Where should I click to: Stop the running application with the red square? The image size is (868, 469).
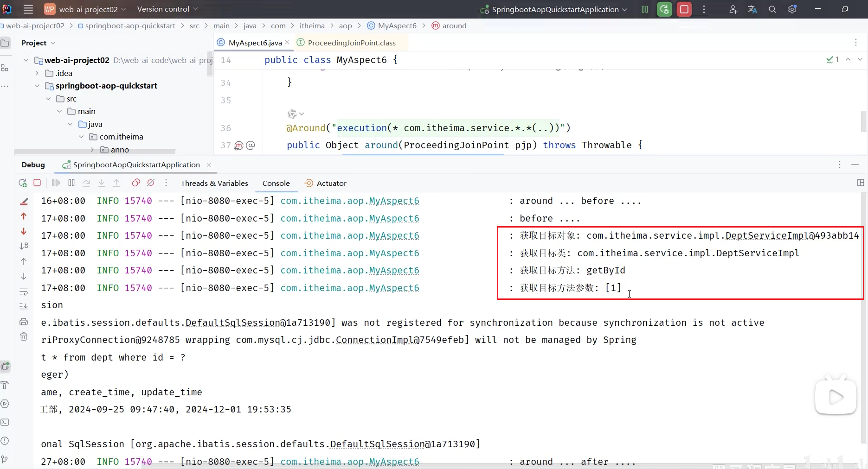click(684, 9)
